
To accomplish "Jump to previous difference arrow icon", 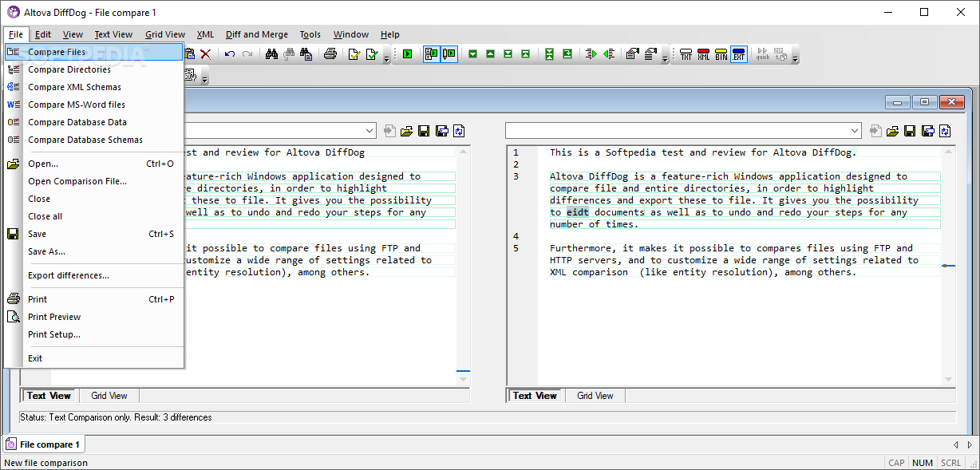I will [x=490, y=54].
